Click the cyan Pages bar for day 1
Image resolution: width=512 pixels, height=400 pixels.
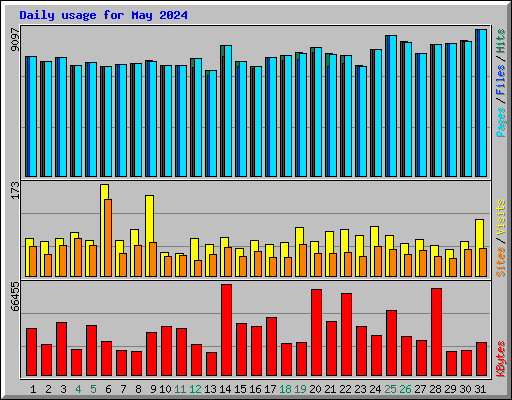(x=33, y=116)
